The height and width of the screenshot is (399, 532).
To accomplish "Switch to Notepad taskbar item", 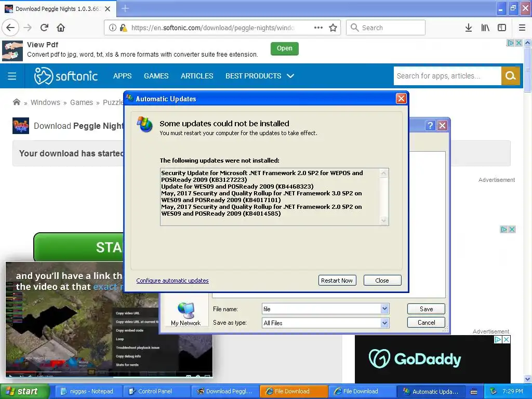I will click(88, 392).
